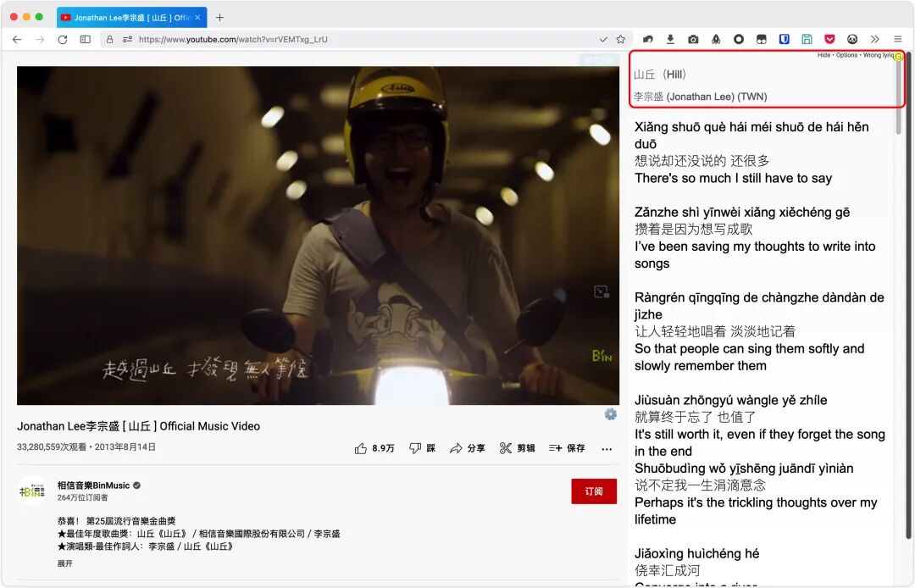Subscribe using the red 订阅 button
The height and width of the screenshot is (588, 915).
pos(594,491)
